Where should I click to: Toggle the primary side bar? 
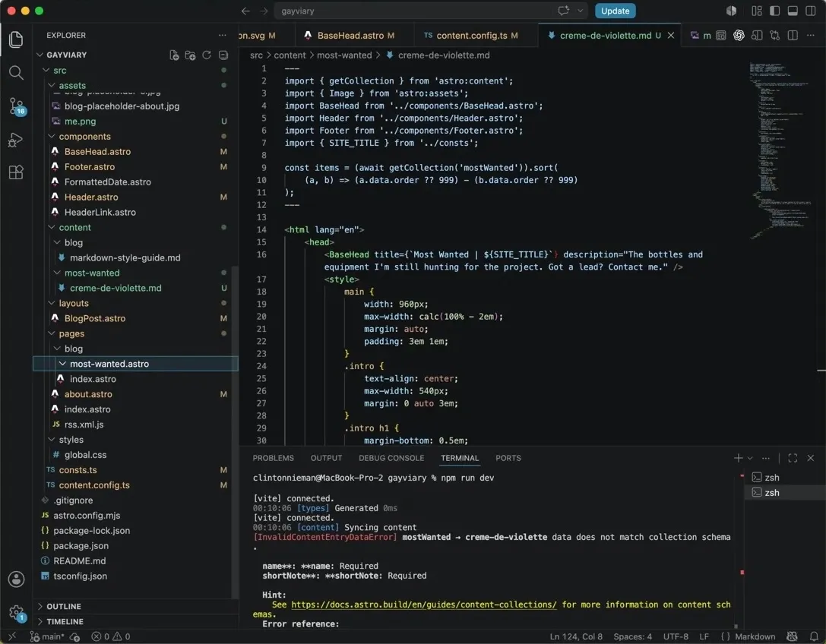pos(774,11)
